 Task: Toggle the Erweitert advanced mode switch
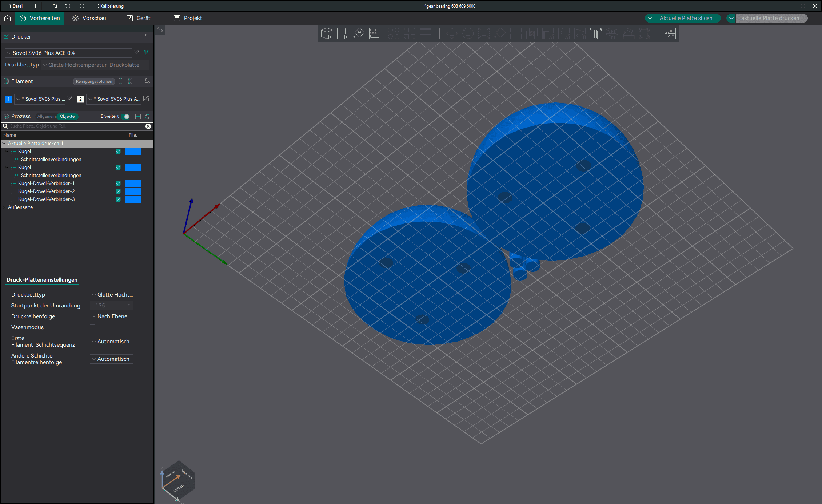126,117
